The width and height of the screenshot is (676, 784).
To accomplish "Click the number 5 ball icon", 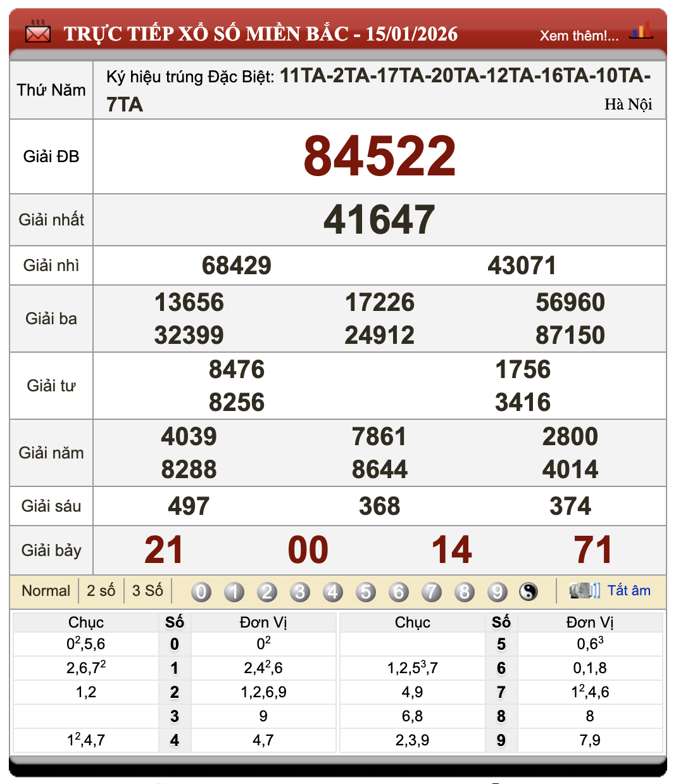I will [x=366, y=591].
